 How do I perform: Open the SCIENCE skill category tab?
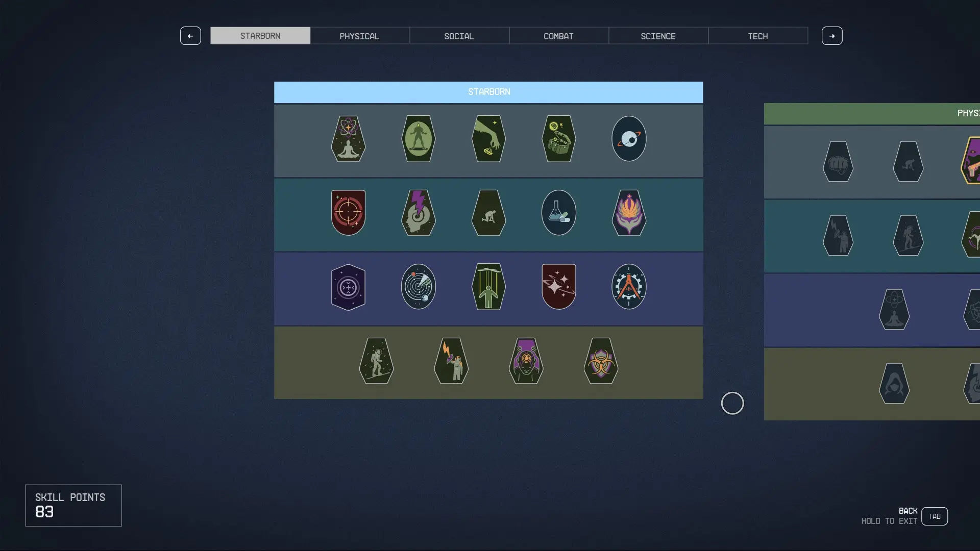[658, 36]
